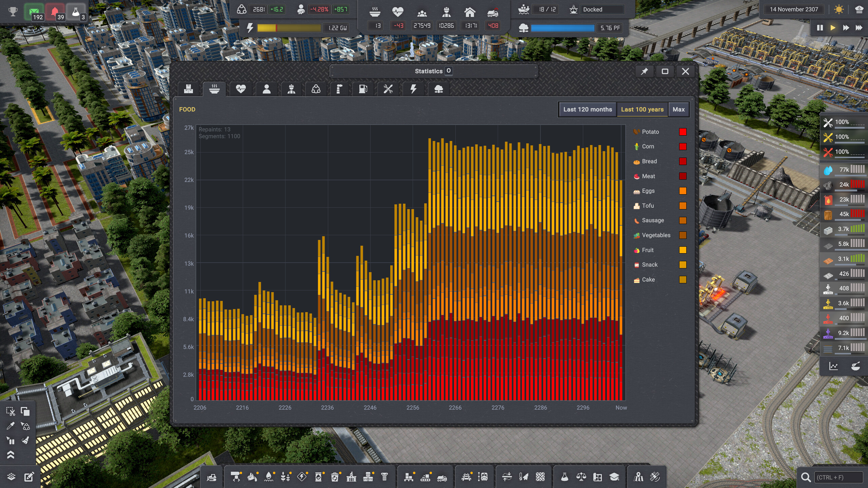
Task: Open the Maintenance statistics tab
Action: pyautogui.click(x=388, y=89)
